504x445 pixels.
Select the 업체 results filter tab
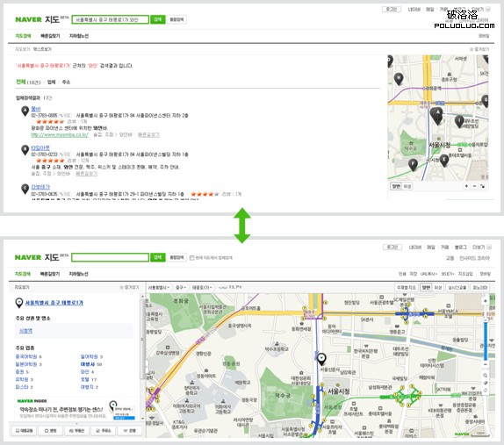[x=51, y=83]
